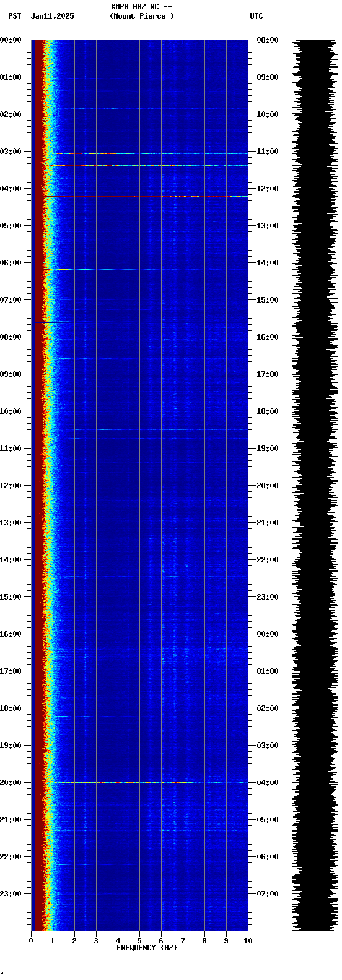Click the 09:00 label on PST axis
Screen dimensions: 342x980
11,374
